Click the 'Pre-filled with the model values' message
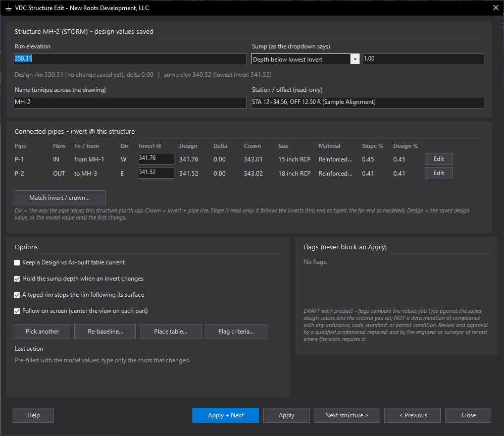Image resolution: width=504 pixels, height=436 pixels. (x=102, y=360)
